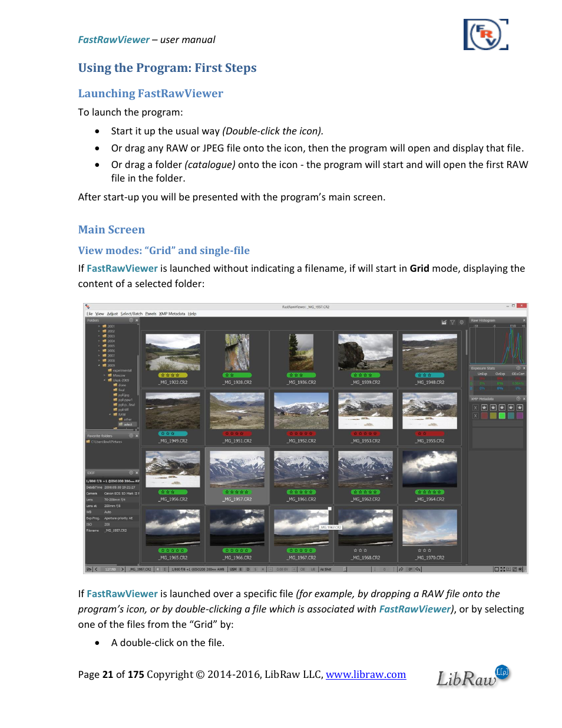Toggle USM sharpening in bottom bar

(233, 569)
